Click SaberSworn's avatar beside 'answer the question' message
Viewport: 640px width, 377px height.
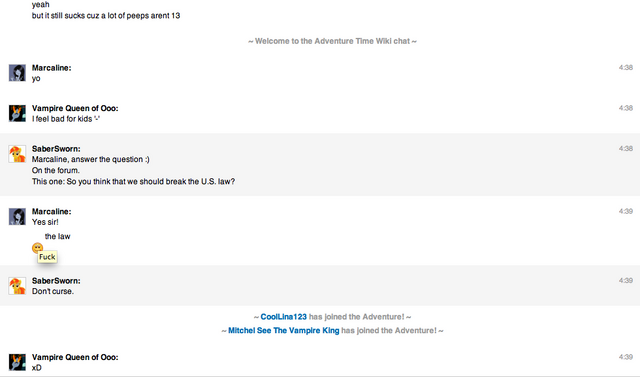[x=17, y=154]
